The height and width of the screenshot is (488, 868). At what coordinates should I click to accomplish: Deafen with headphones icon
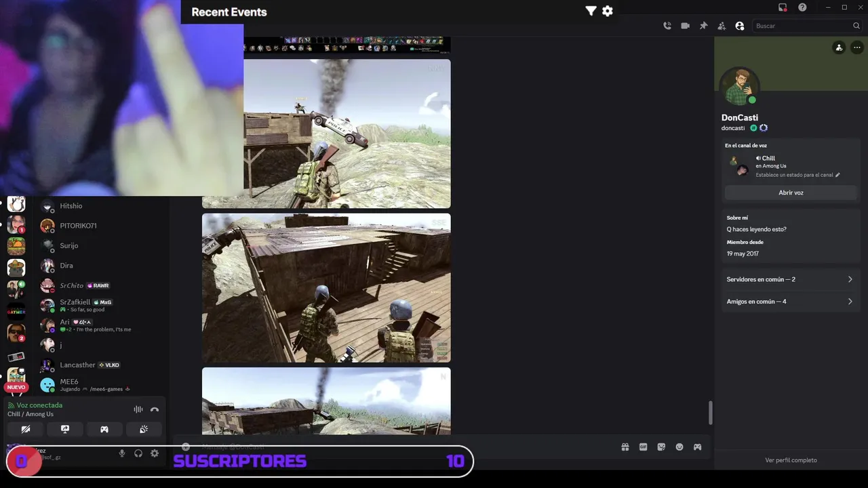[138, 453]
